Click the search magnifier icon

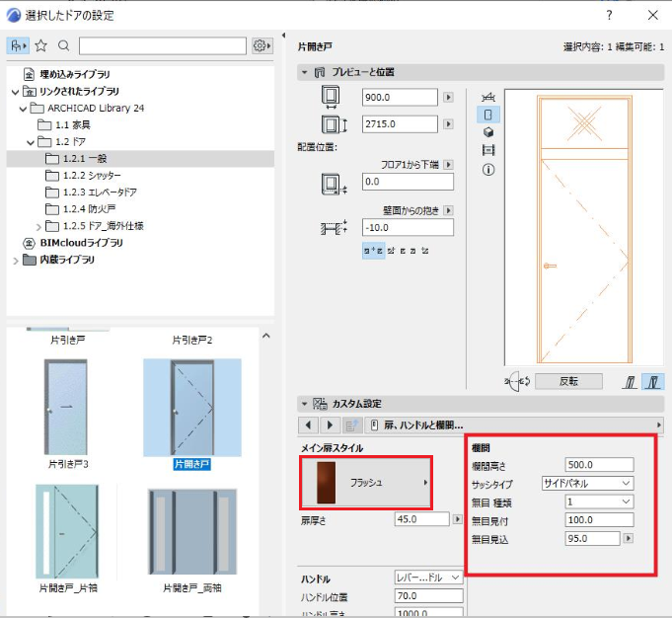[x=63, y=45]
